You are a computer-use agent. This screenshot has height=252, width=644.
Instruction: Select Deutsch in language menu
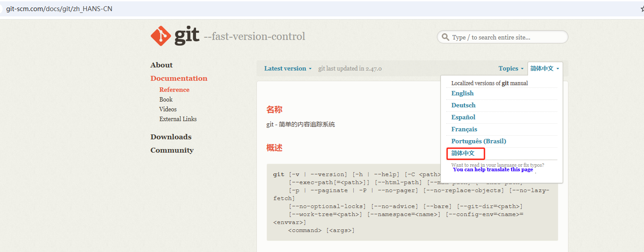(x=464, y=105)
